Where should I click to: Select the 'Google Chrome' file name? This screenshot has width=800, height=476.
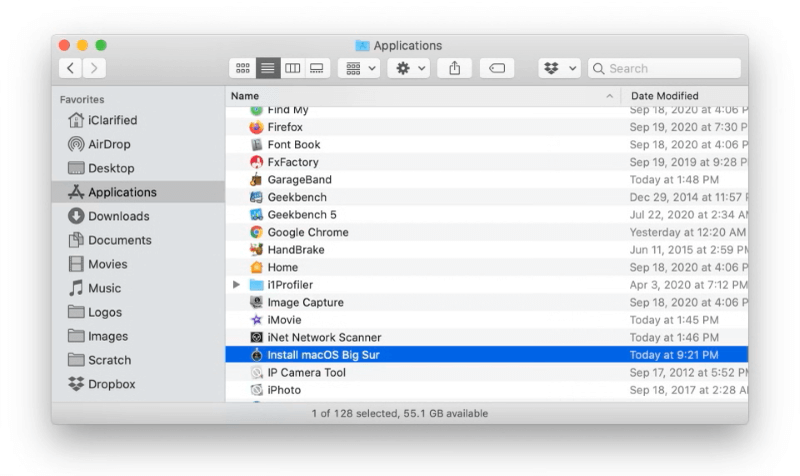(x=308, y=232)
